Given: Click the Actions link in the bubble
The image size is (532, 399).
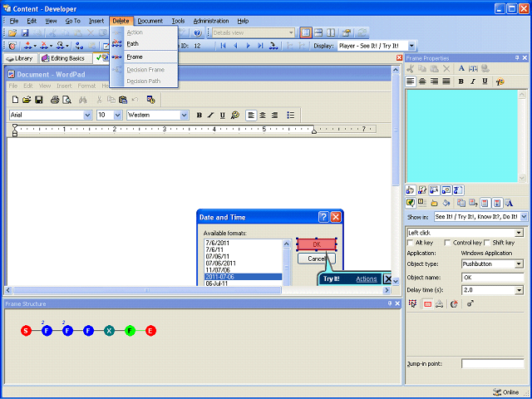Looking at the screenshot, I should click(x=366, y=279).
